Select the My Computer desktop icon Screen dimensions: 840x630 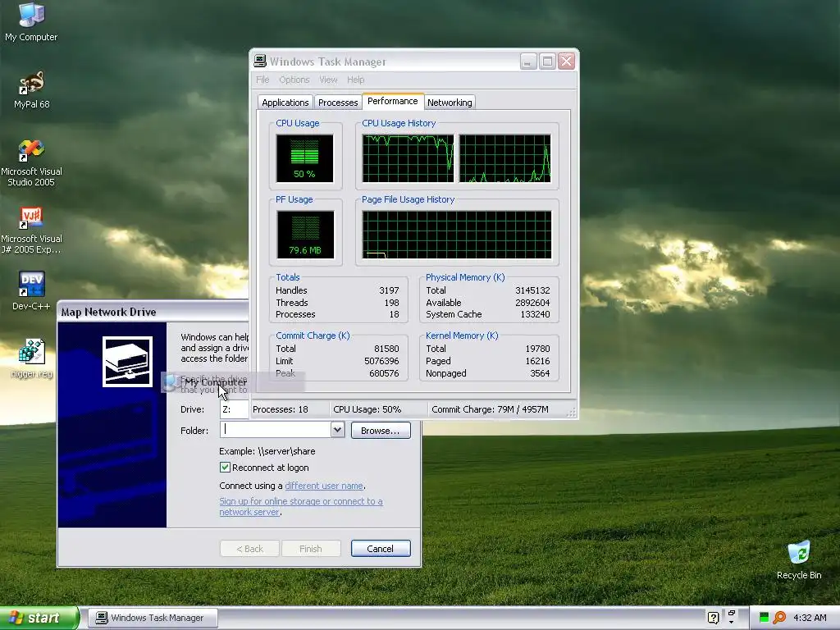[31, 21]
